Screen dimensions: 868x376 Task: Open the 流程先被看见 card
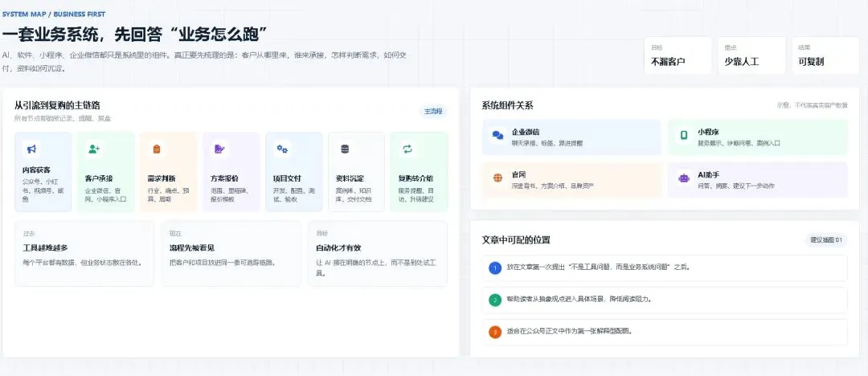click(x=231, y=254)
